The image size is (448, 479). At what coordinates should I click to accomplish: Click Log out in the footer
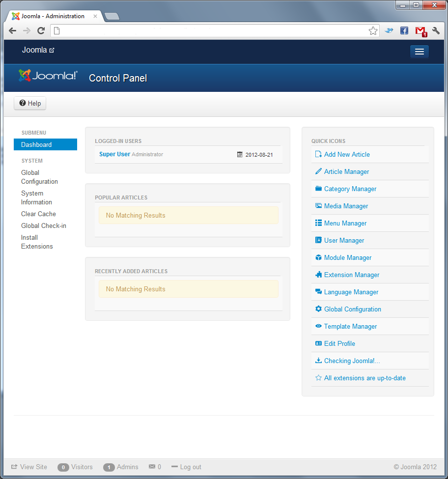coord(186,467)
